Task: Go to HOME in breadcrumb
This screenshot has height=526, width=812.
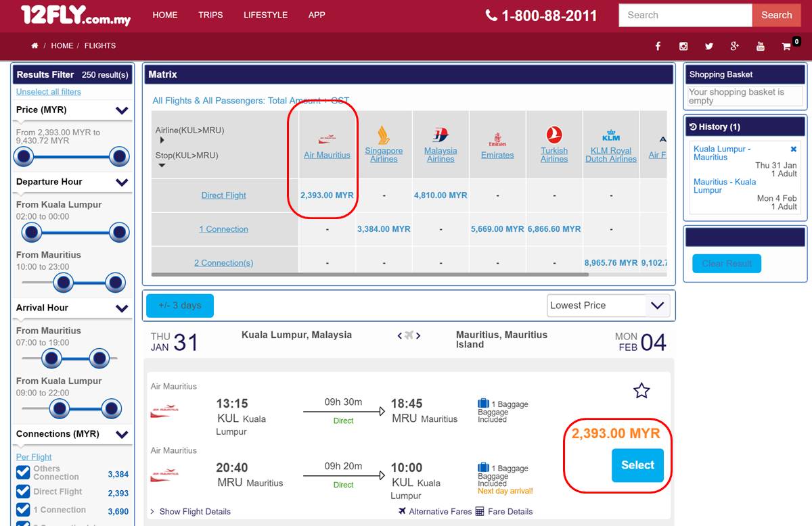Action: click(62, 46)
